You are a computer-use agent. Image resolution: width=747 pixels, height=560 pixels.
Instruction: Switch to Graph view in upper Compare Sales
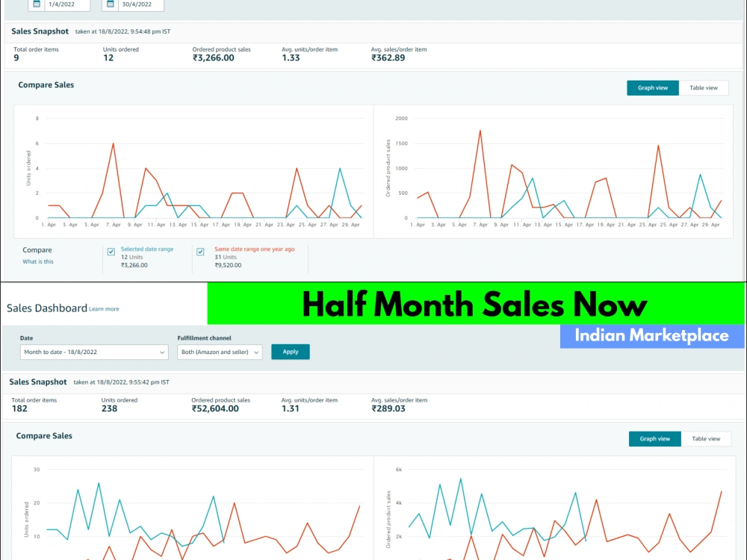(x=653, y=87)
